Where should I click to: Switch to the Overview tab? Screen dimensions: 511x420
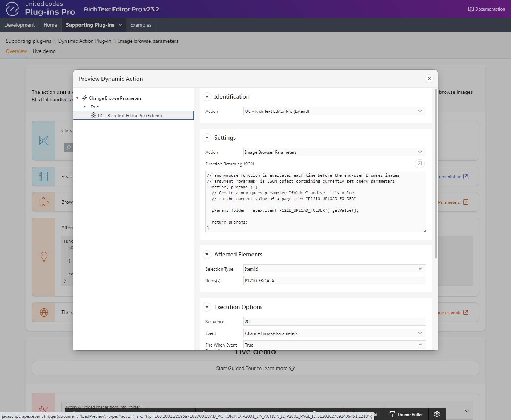[x=16, y=51]
